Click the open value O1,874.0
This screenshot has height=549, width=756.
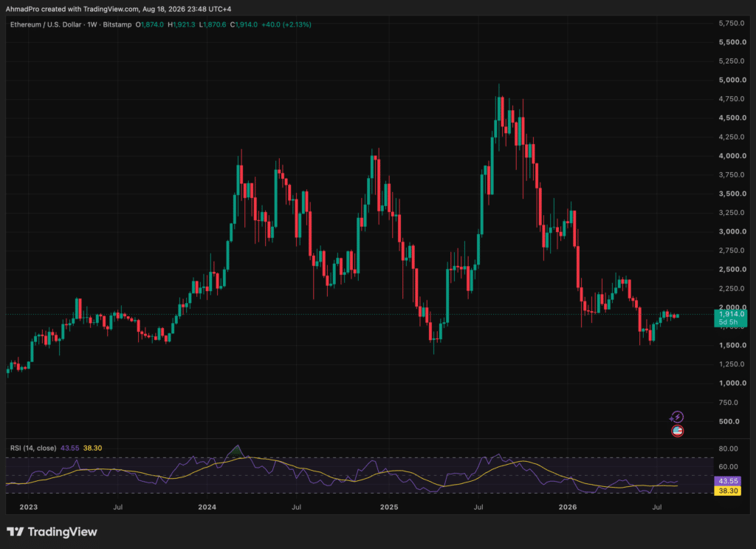click(x=149, y=24)
